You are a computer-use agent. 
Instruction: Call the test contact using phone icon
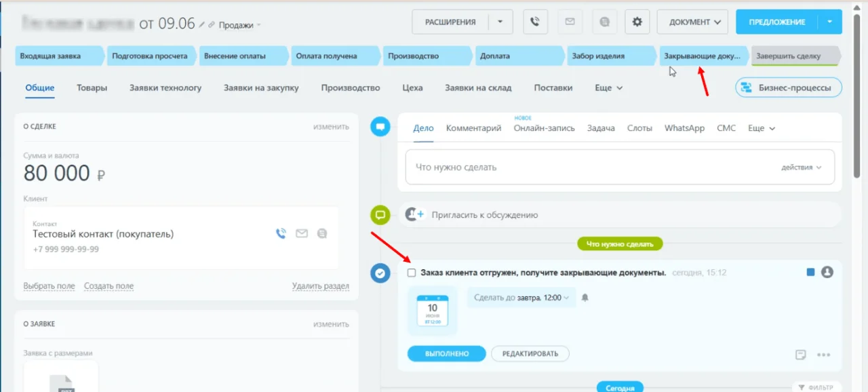(281, 233)
